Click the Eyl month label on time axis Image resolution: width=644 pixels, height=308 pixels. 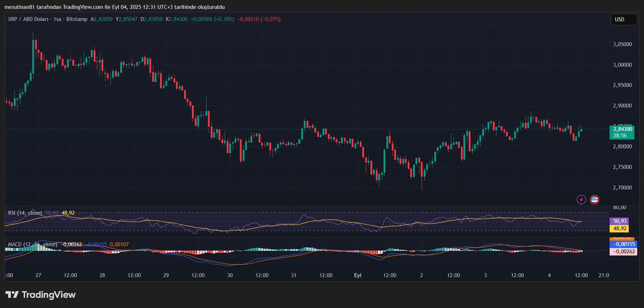(358, 275)
